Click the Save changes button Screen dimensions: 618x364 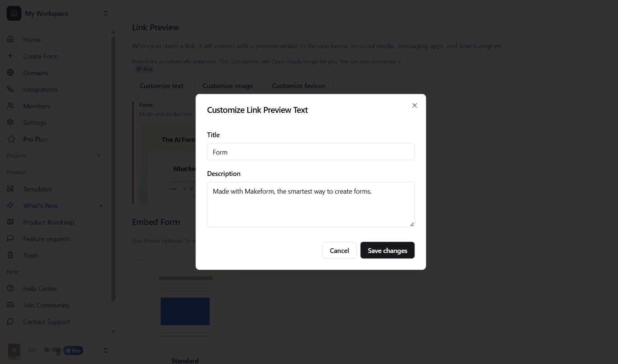pos(387,250)
